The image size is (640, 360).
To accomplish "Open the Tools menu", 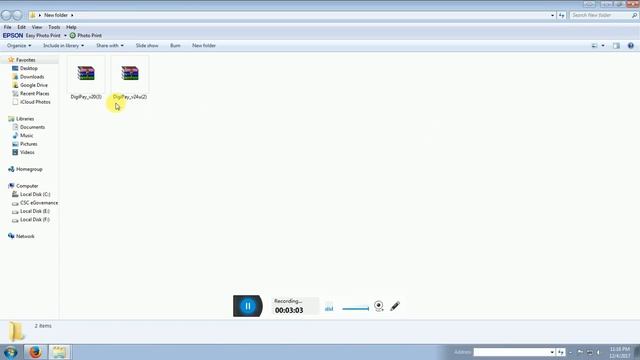I will pyautogui.click(x=54, y=27).
